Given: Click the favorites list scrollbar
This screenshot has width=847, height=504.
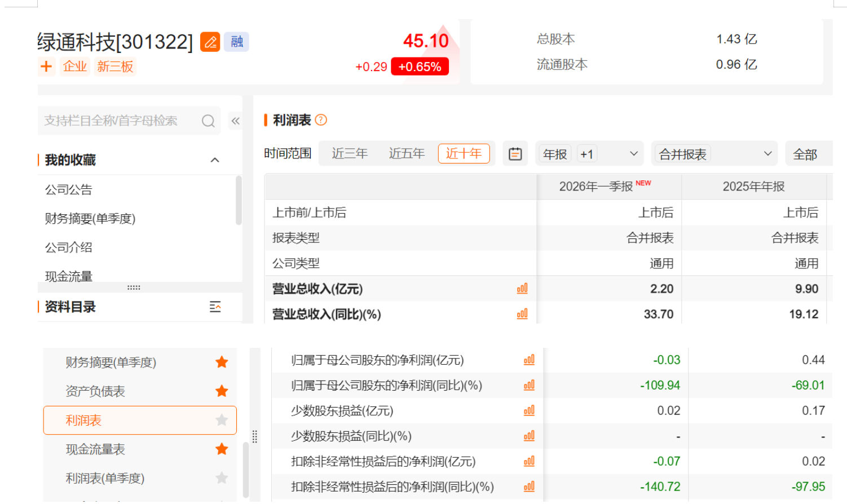Looking at the screenshot, I should (239, 200).
